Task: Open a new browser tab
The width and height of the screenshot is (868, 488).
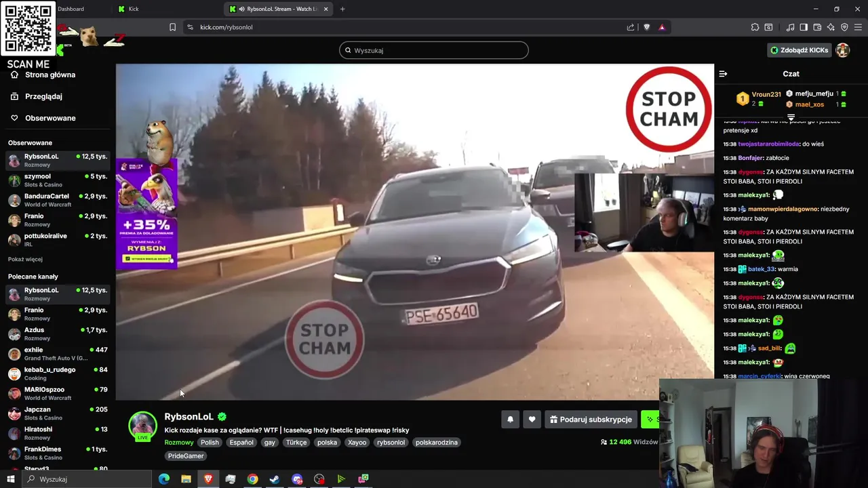Action: [342, 9]
